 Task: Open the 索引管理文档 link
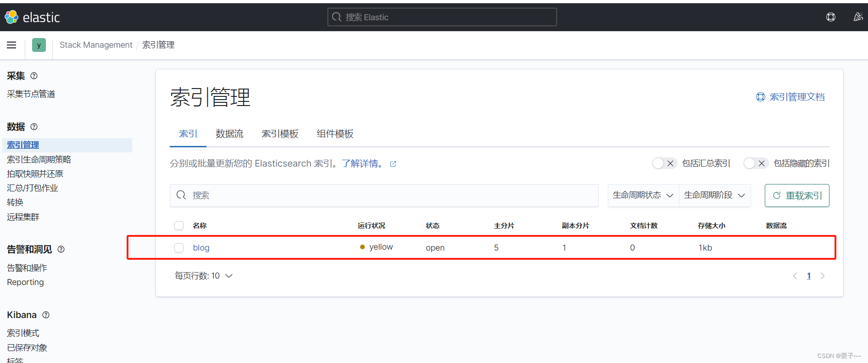(797, 97)
